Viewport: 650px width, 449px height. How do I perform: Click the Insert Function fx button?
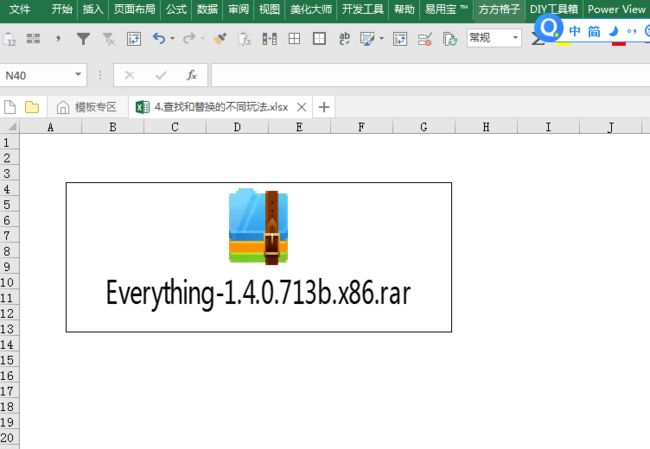click(192, 75)
